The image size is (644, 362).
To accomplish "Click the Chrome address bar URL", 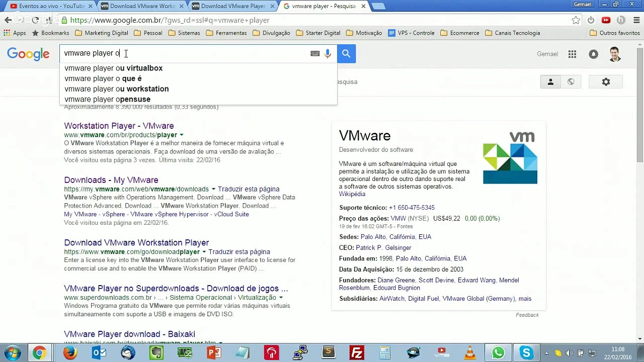I will (170, 20).
